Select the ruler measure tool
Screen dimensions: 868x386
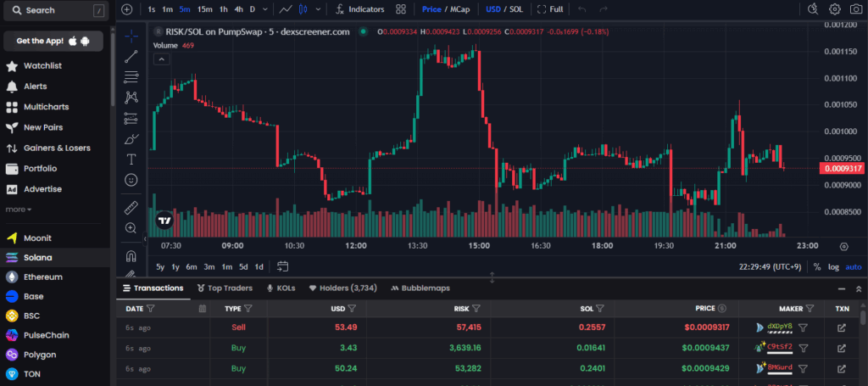(131, 208)
